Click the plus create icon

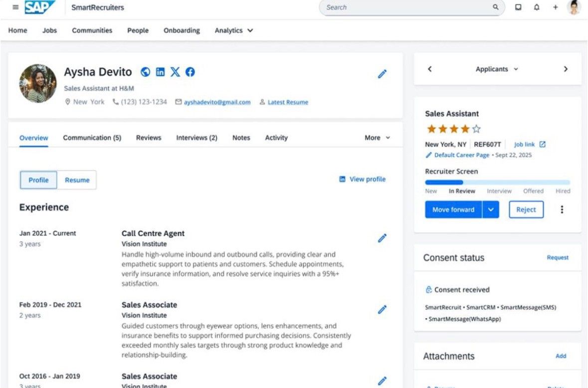click(555, 7)
